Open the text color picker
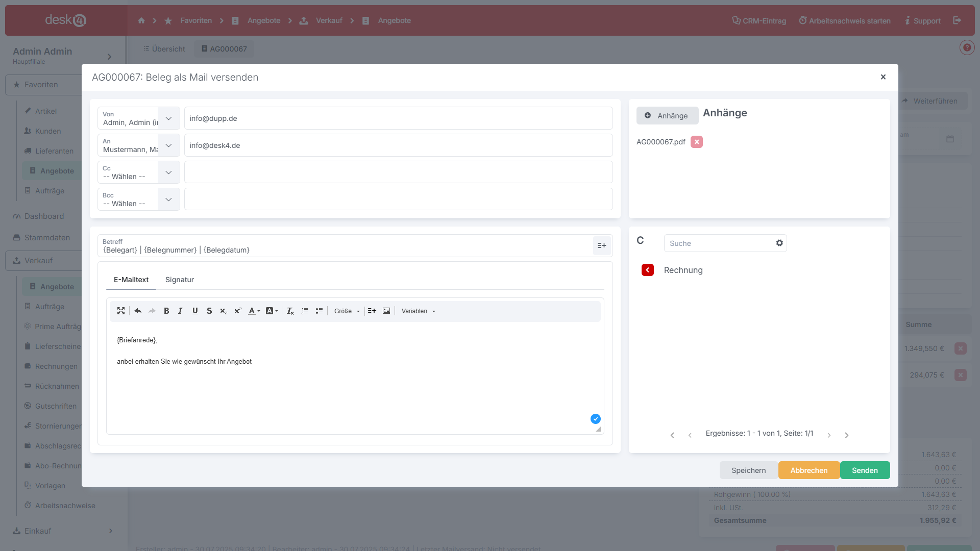The image size is (980, 551). [254, 311]
